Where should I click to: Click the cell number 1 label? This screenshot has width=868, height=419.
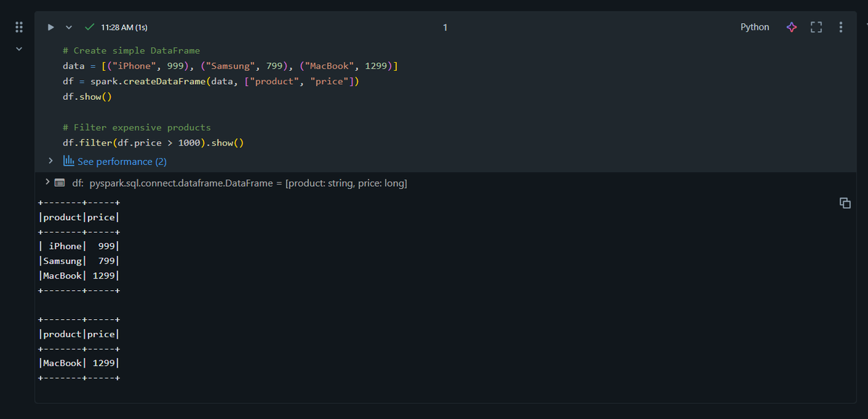point(445,27)
